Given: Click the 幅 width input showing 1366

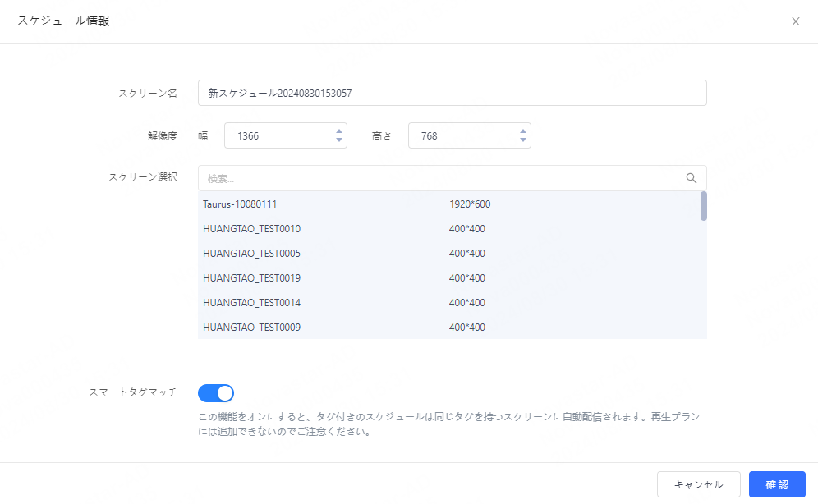Looking at the screenshot, I should 278,136.
